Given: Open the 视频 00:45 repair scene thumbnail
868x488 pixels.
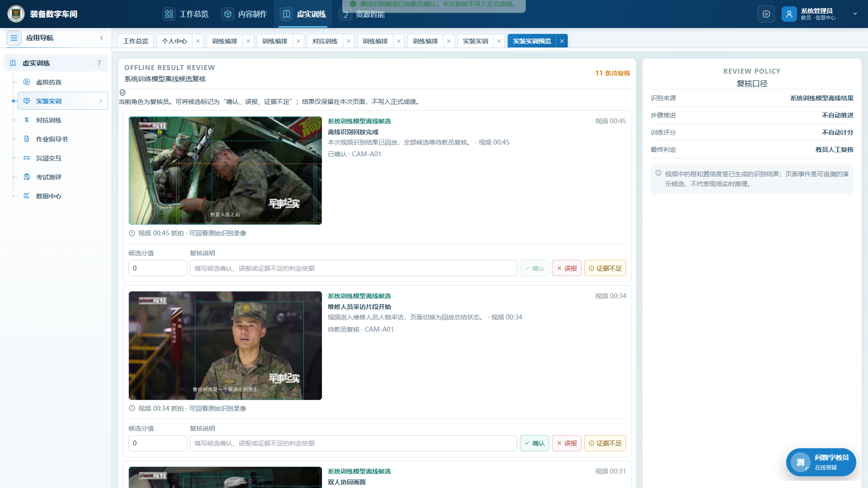Looking at the screenshot, I should tap(225, 170).
